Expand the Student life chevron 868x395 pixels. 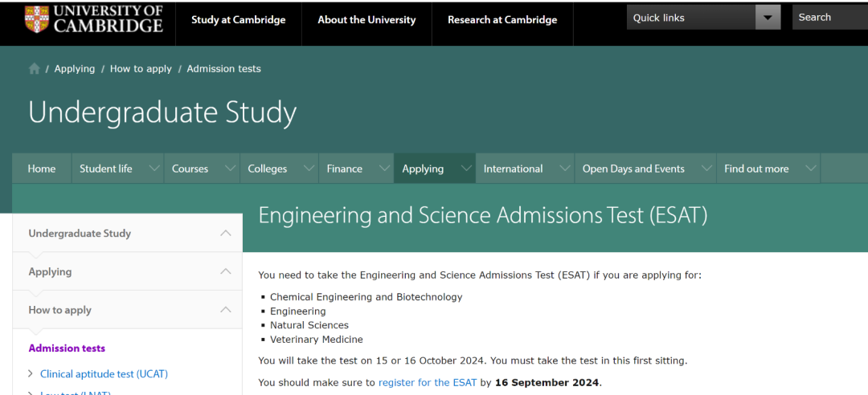[154, 168]
